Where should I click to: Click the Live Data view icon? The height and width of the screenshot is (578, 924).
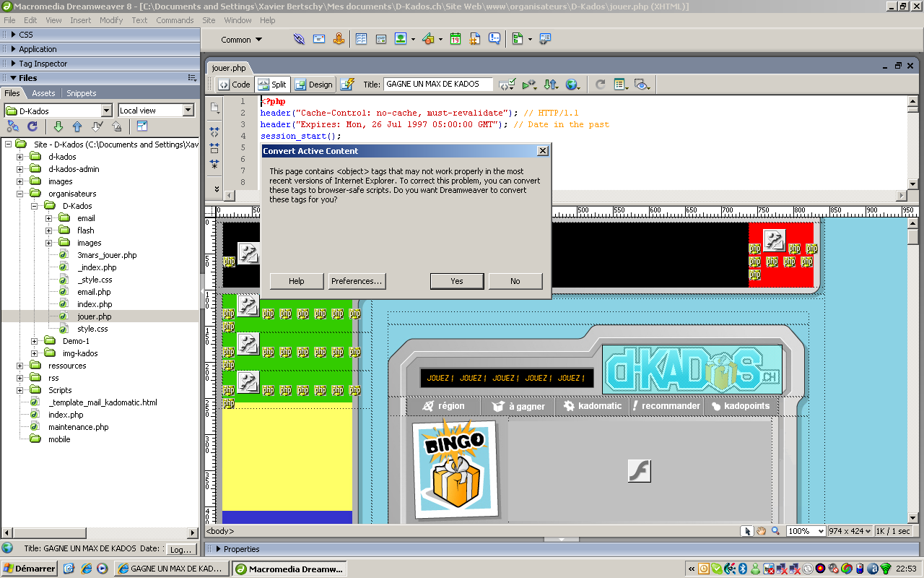click(347, 84)
